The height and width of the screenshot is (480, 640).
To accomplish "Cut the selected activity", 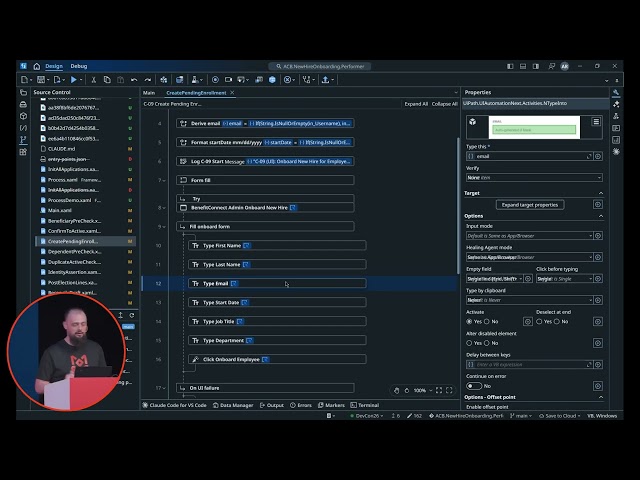I will click(x=93, y=80).
